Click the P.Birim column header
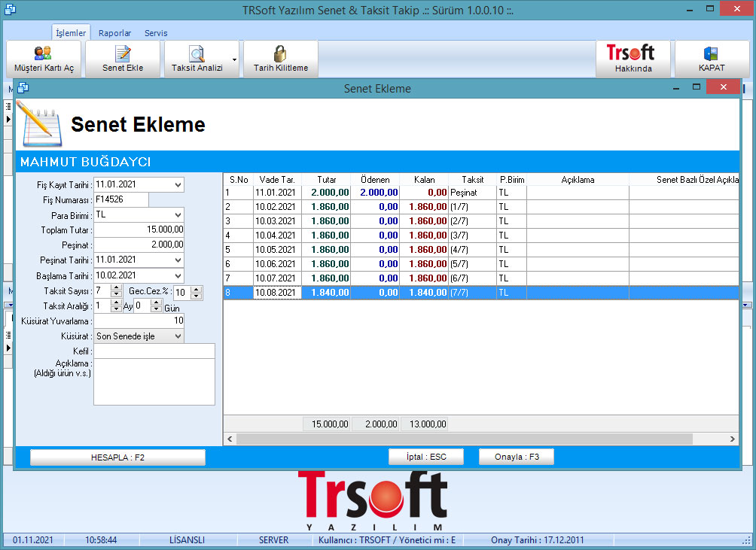Viewport: 756px width, 550px height. click(x=511, y=180)
